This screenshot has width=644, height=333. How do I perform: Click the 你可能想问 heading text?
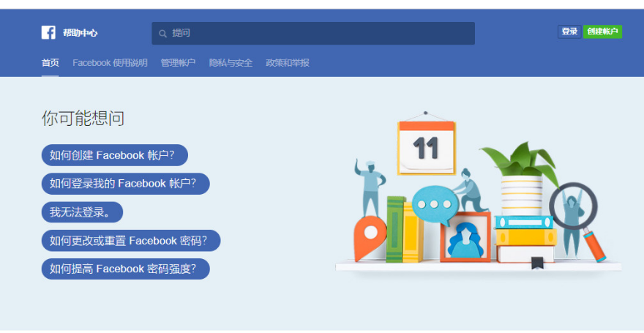point(83,119)
